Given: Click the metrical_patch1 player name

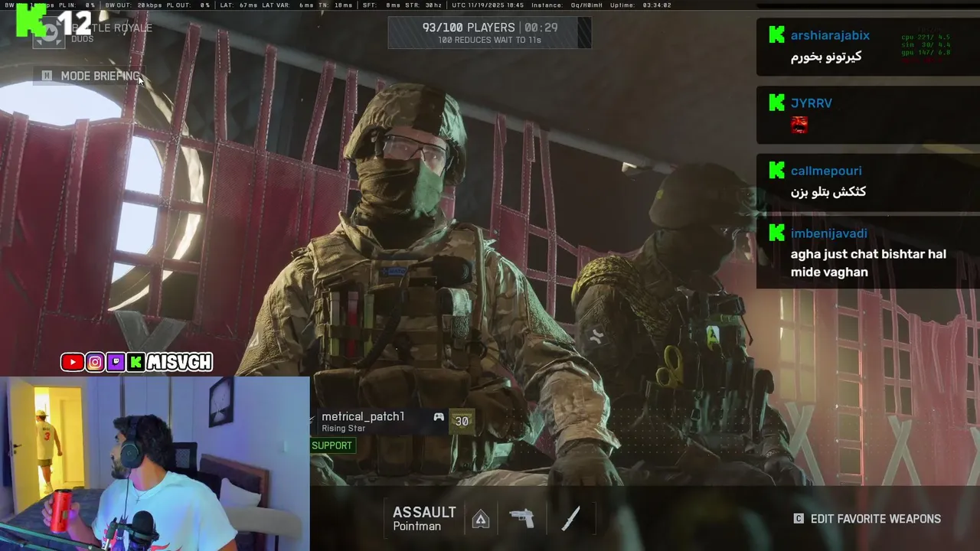Looking at the screenshot, I should tap(363, 416).
